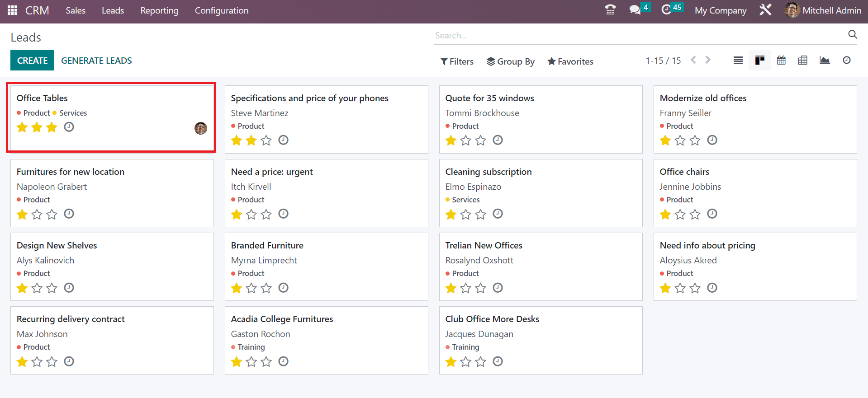Image resolution: width=868 pixels, height=398 pixels.
Task: Set third priority star on Specifications and price card
Action: click(266, 140)
